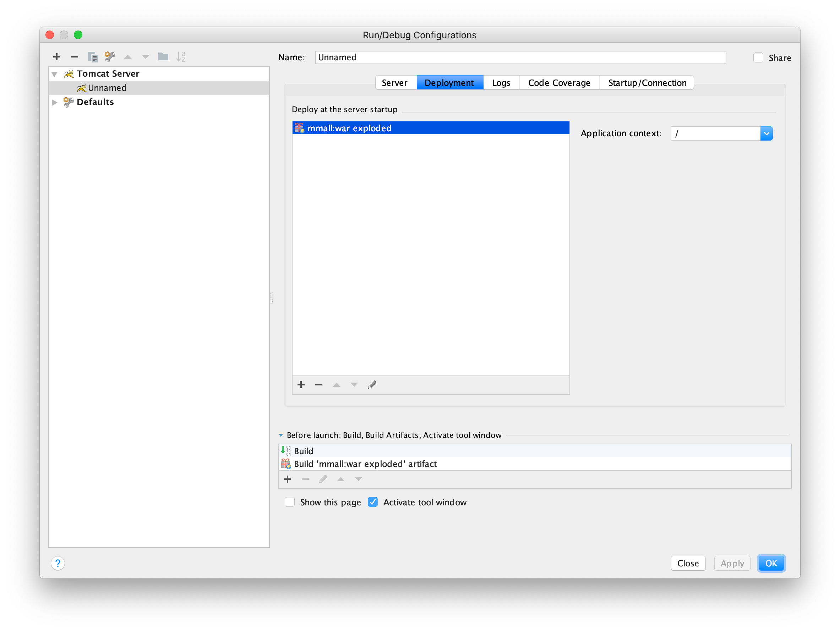Image resolution: width=840 pixels, height=631 pixels.
Task: Enable the Share checkbox
Action: pyautogui.click(x=758, y=58)
